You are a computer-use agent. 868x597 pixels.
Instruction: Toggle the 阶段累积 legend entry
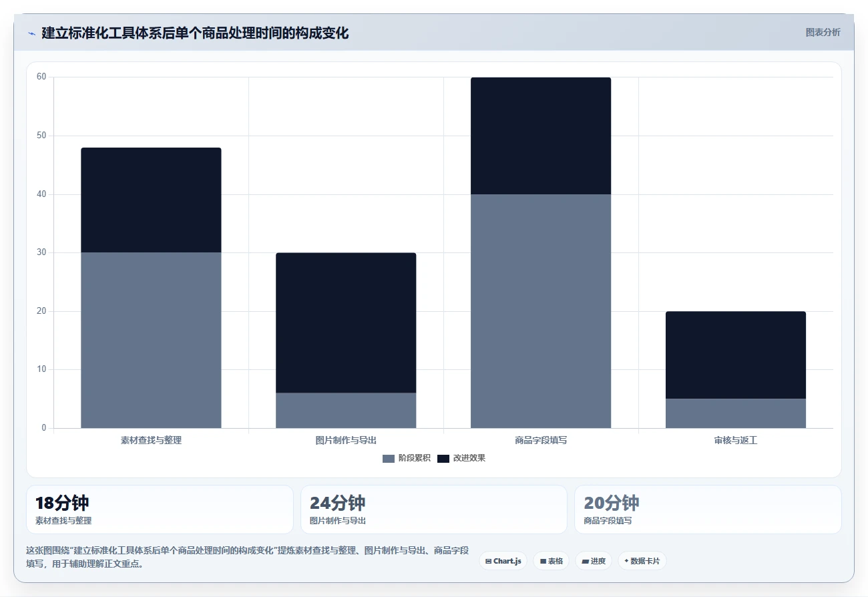coord(407,458)
